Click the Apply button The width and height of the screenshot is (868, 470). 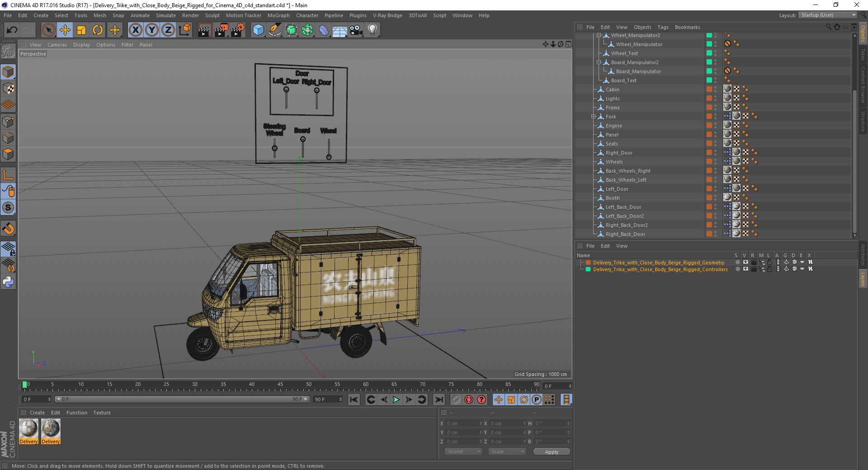click(x=552, y=452)
